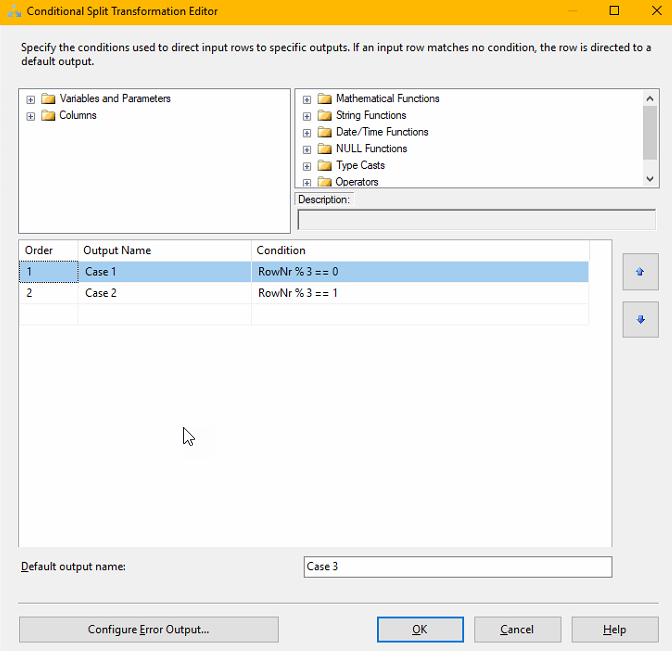Expand the NULL Functions node

coord(307,149)
